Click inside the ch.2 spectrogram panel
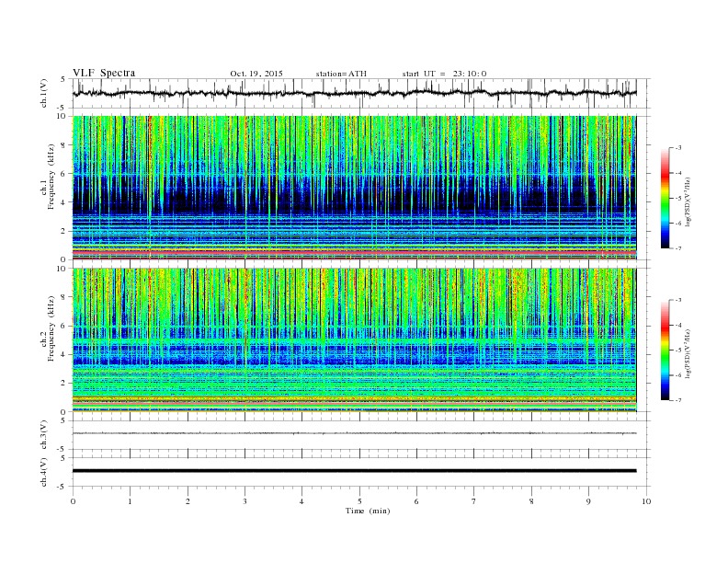This screenshot has height=563, width=728. [x=355, y=339]
